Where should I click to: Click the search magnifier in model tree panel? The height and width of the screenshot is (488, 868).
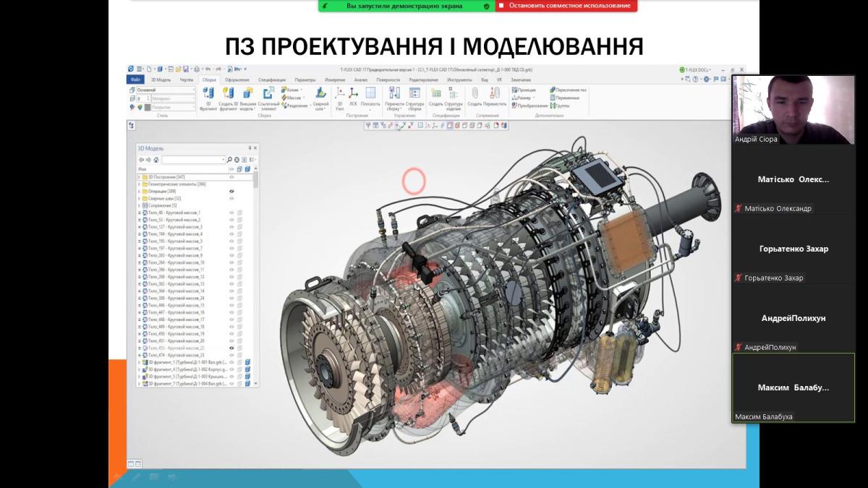(230, 160)
